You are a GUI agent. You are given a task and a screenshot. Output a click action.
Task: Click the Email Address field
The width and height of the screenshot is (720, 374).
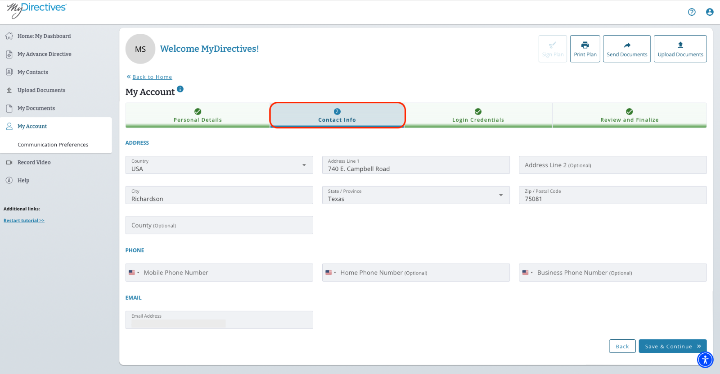[x=219, y=320]
